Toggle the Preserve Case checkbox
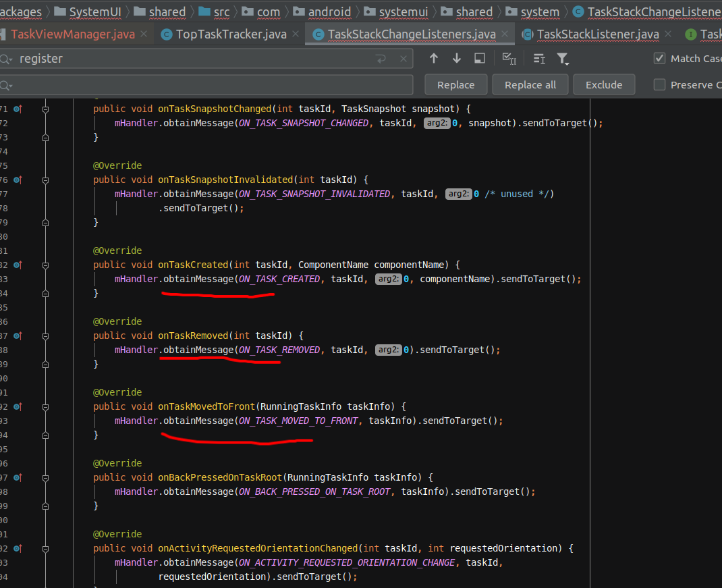 659,85
